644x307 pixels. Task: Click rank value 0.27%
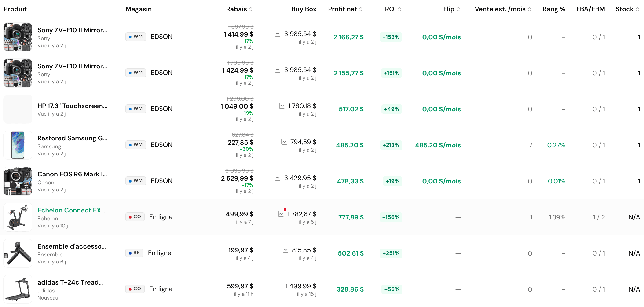pos(556,145)
